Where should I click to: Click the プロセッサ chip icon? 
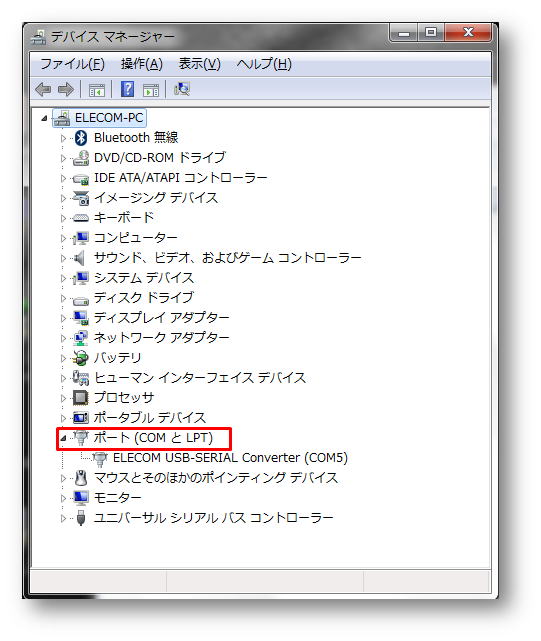pos(81,397)
